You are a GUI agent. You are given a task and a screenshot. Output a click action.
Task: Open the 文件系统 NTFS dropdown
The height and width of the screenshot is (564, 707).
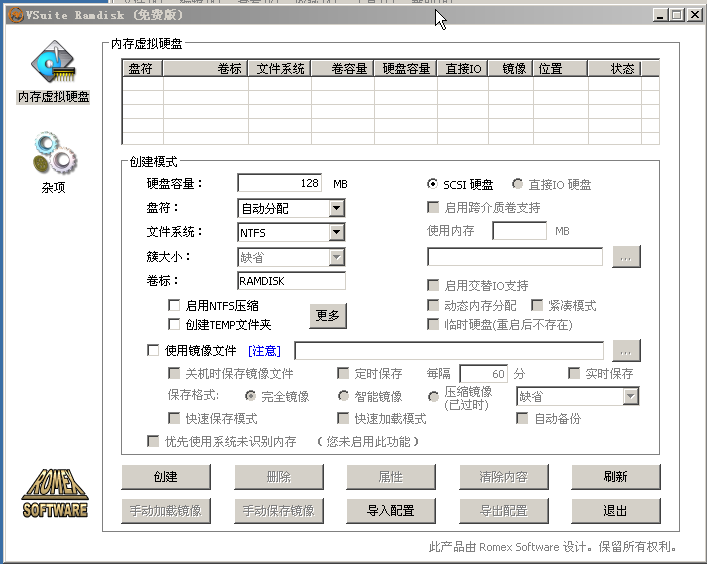pos(291,233)
